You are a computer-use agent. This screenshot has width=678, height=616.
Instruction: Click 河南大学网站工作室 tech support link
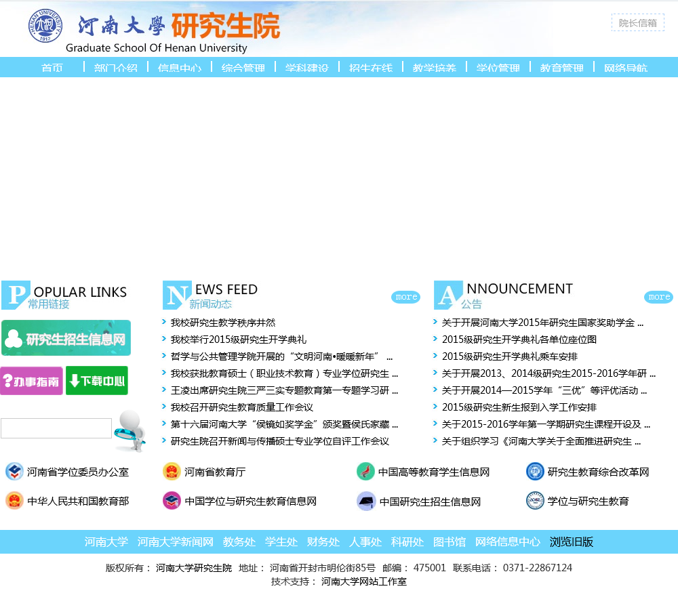coord(363,582)
